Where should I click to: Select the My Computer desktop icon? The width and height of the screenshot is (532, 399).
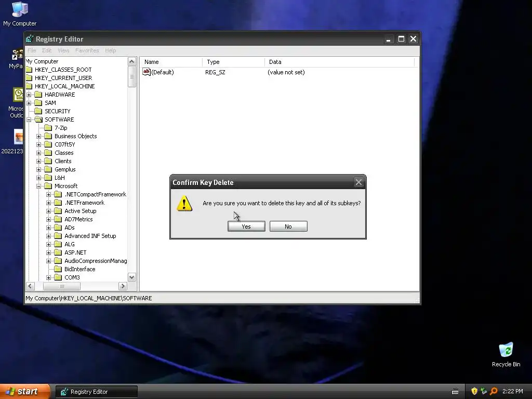click(x=20, y=14)
